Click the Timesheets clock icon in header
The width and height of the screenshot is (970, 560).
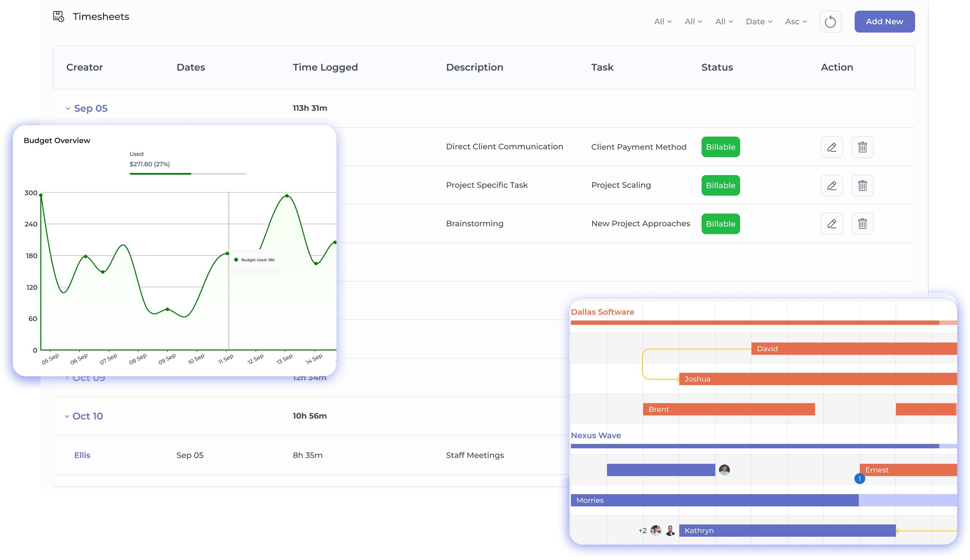(59, 16)
